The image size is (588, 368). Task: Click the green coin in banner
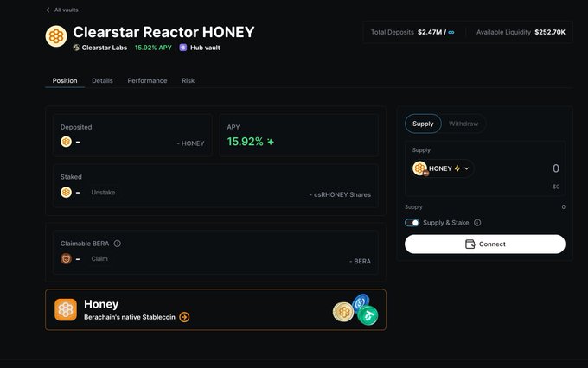(x=367, y=315)
